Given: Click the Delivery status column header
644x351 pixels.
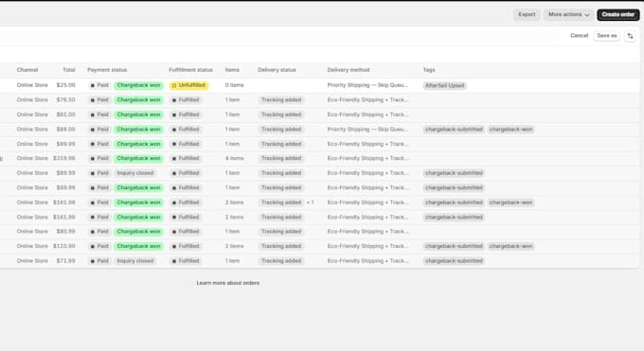Looking at the screenshot, I should [x=277, y=70].
